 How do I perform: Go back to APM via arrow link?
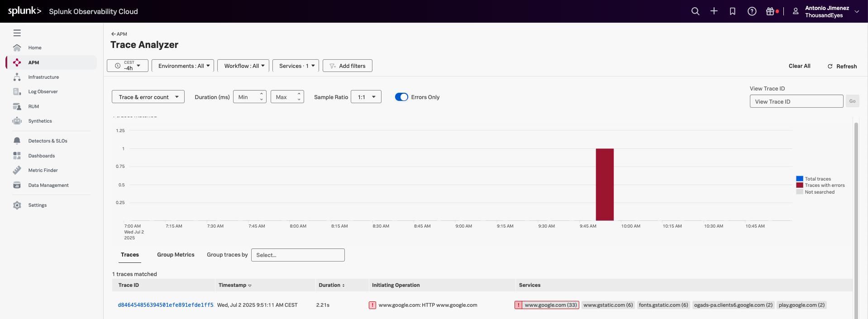pos(119,34)
